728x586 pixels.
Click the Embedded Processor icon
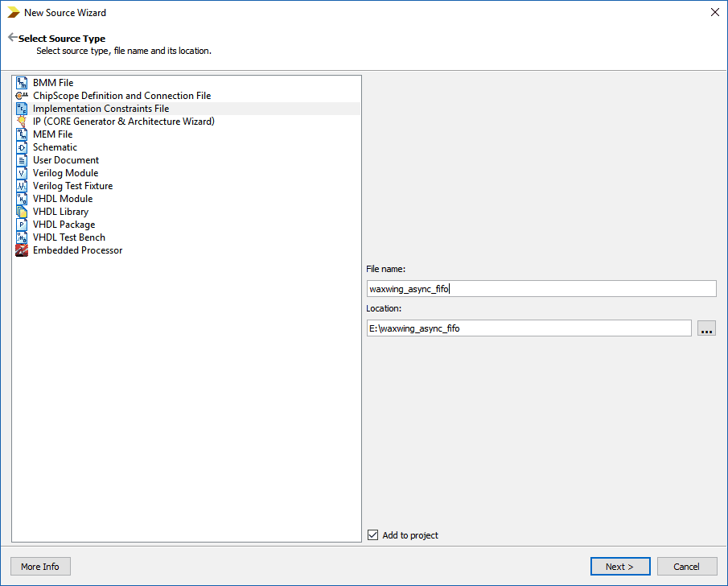22,250
